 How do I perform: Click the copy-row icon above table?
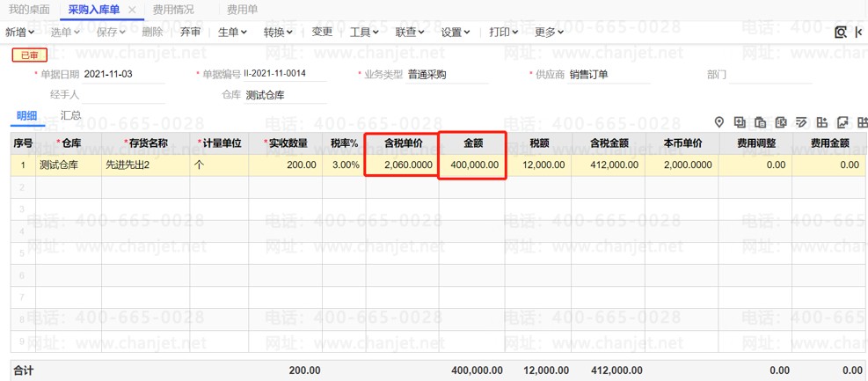(x=740, y=122)
